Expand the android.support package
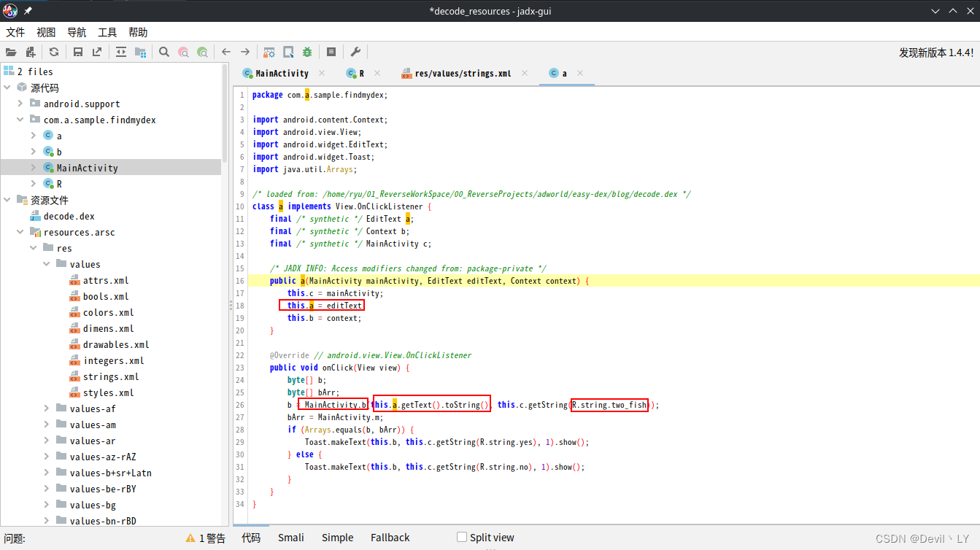The height and width of the screenshot is (550, 980). pyautogui.click(x=20, y=104)
